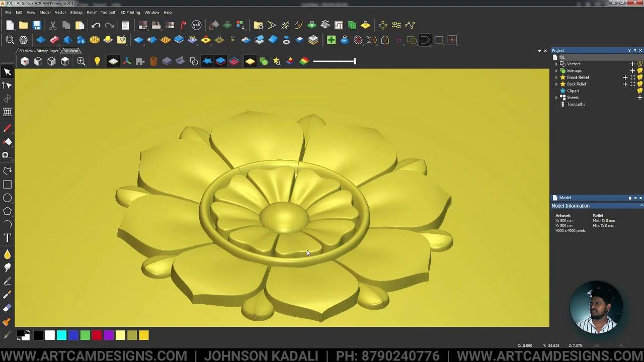The height and width of the screenshot is (362, 644).
Task: Select the red color swatch
Action: pyautogui.click(x=97, y=335)
